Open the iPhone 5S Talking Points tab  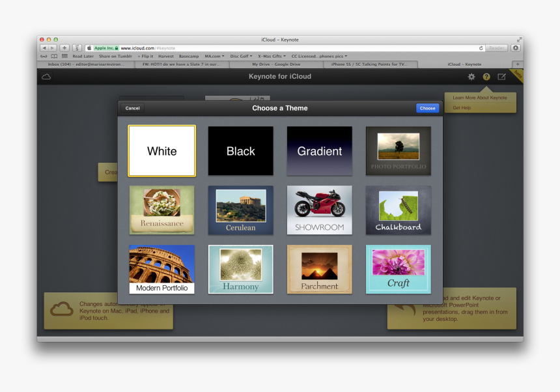click(x=371, y=64)
